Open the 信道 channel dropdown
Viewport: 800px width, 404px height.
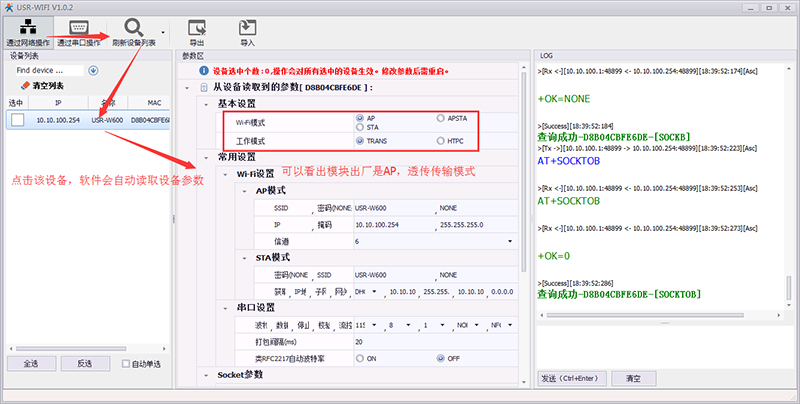click(x=512, y=241)
